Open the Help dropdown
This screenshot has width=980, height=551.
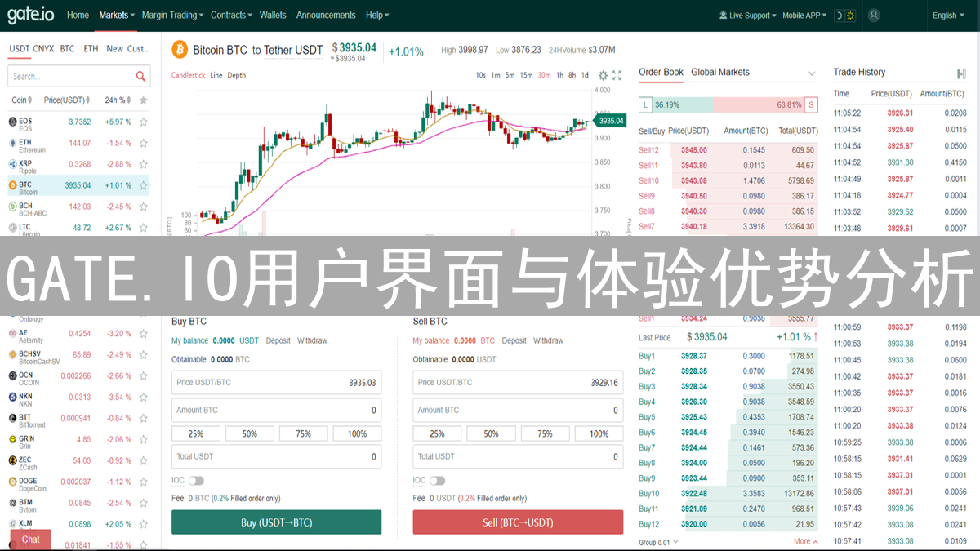tap(377, 15)
